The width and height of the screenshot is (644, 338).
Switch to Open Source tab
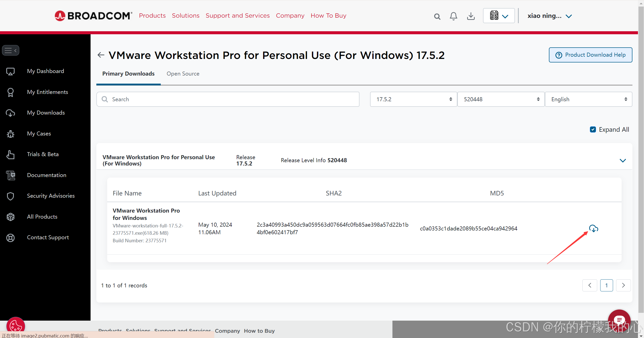point(183,74)
